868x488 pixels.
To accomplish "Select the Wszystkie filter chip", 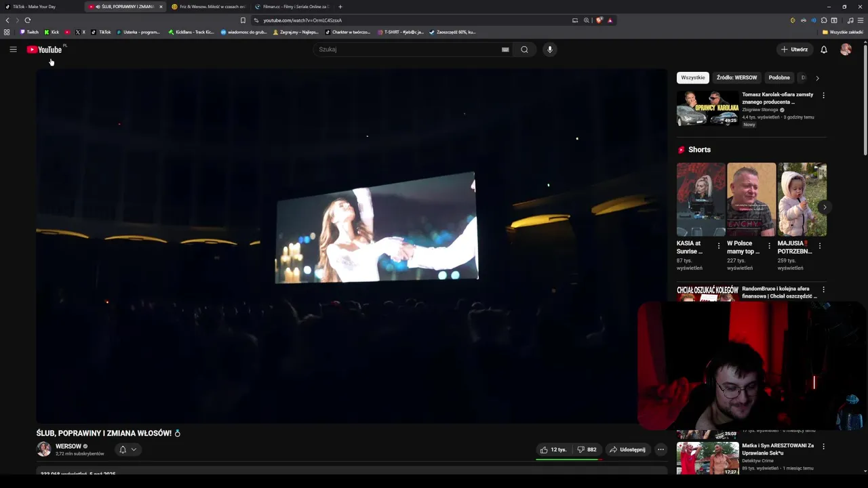I will coord(693,77).
